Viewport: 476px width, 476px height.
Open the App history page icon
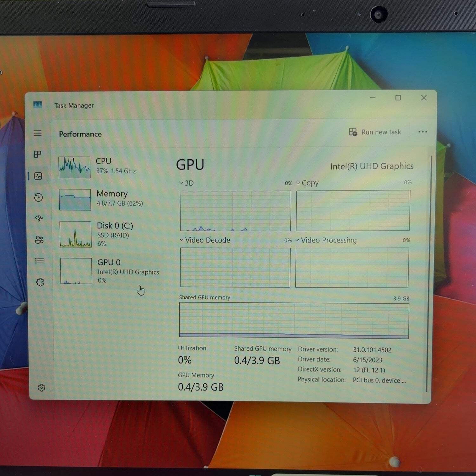pos(38,197)
